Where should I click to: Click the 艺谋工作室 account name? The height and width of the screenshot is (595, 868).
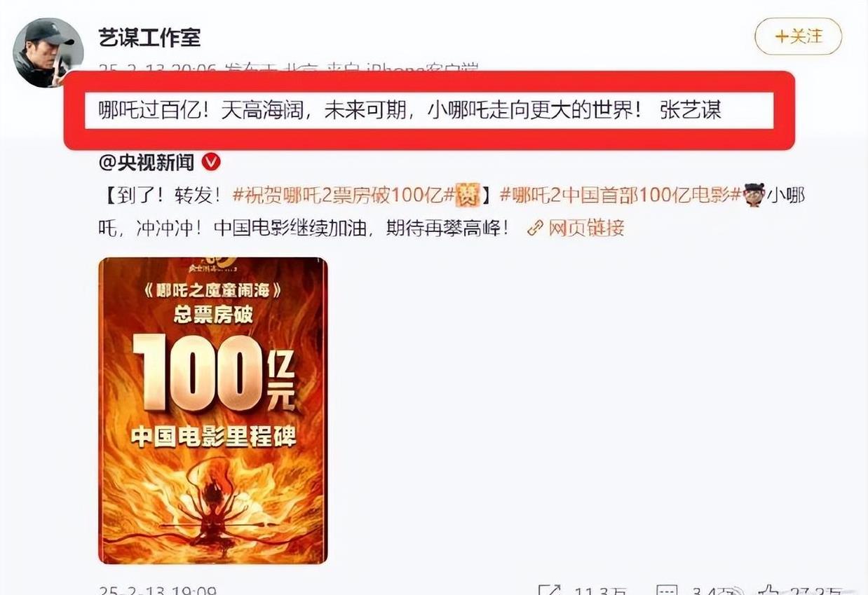point(150,36)
